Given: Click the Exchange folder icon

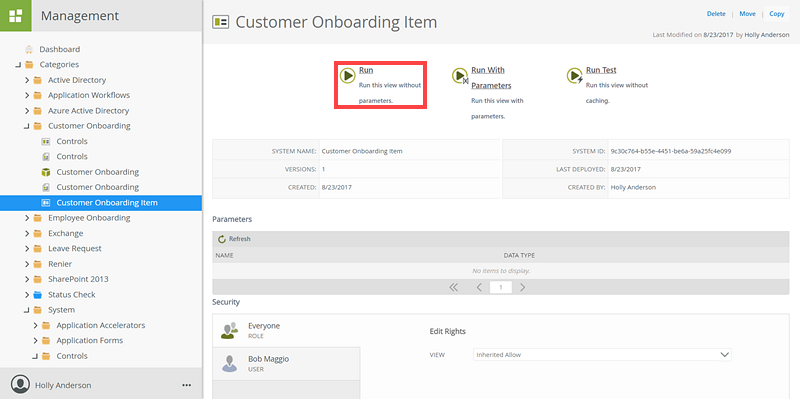Looking at the screenshot, I should pyautogui.click(x=37, y=233).
